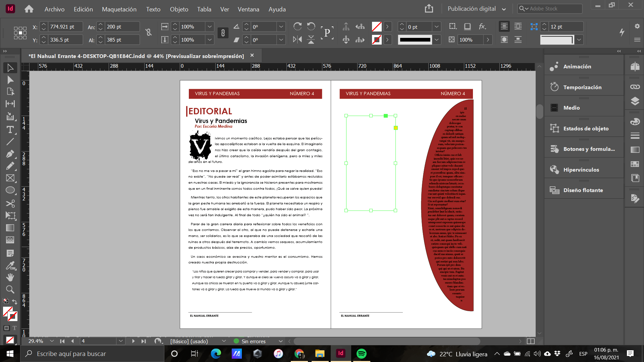Screen dimensions: 644x362
Task: Open Spotify from the Windows taskbar
Action: point(361,354)
